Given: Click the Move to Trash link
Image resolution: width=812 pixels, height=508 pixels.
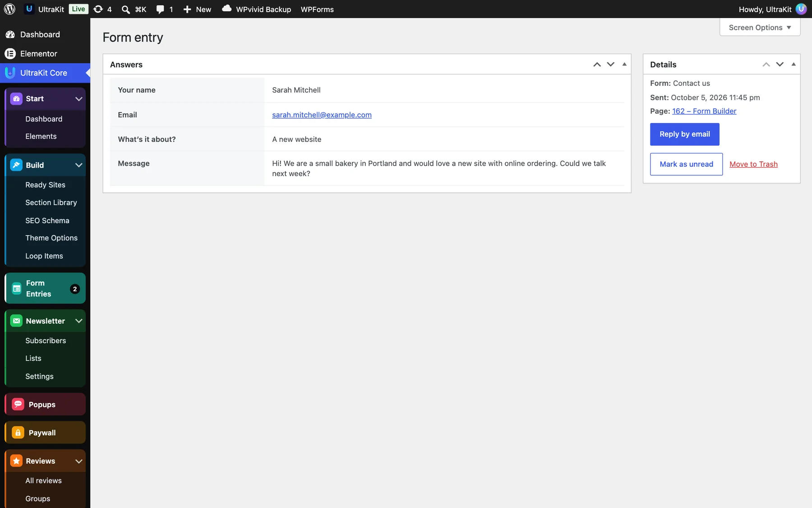Looking at the screenshot, I should (x=753, y=164).
